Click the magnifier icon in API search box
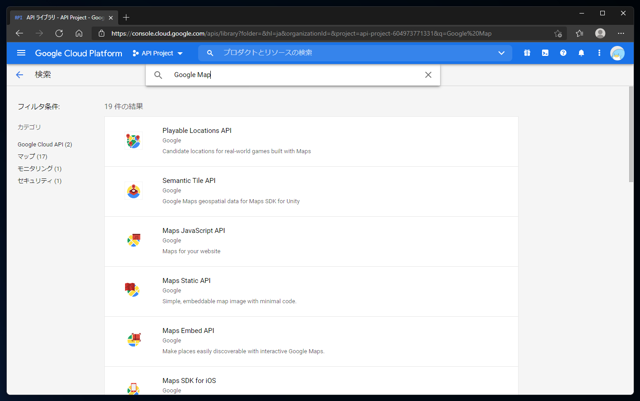The height and width of the screenshot is (401, 640). [158, 75]
